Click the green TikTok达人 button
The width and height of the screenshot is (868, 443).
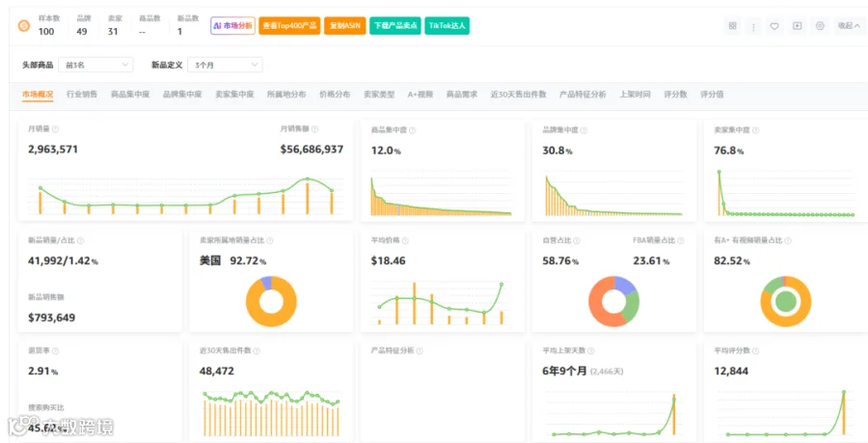tap(448, 26)
